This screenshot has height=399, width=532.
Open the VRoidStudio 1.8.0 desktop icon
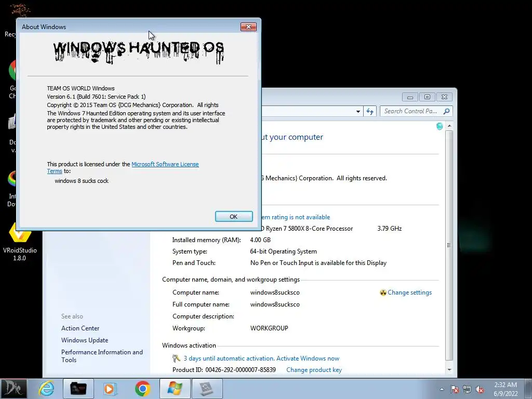[20, 242]
